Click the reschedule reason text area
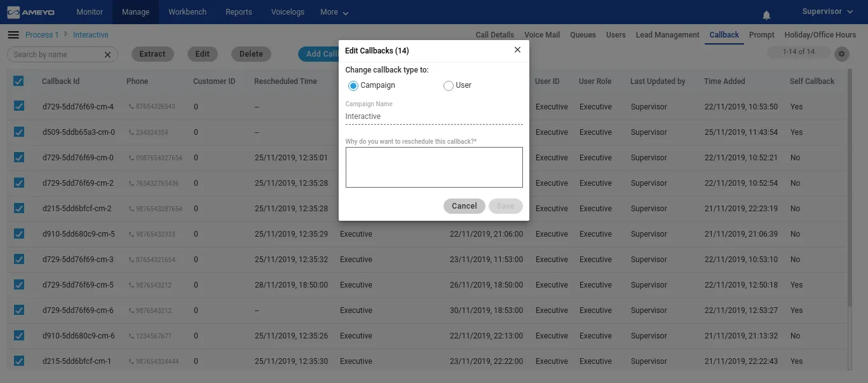Screen dimensions: 868x383 pyautogui.click(x=434, y=167)
